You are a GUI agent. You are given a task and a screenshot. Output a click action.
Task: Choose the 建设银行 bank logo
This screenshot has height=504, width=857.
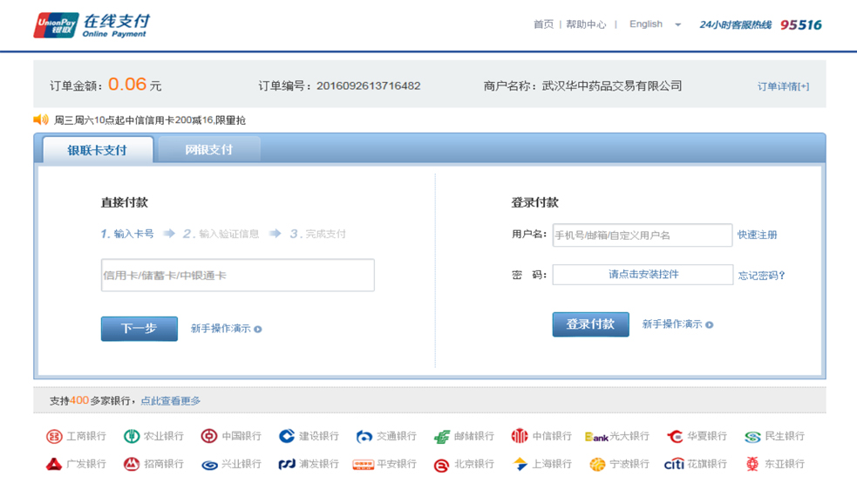[287, 437]
